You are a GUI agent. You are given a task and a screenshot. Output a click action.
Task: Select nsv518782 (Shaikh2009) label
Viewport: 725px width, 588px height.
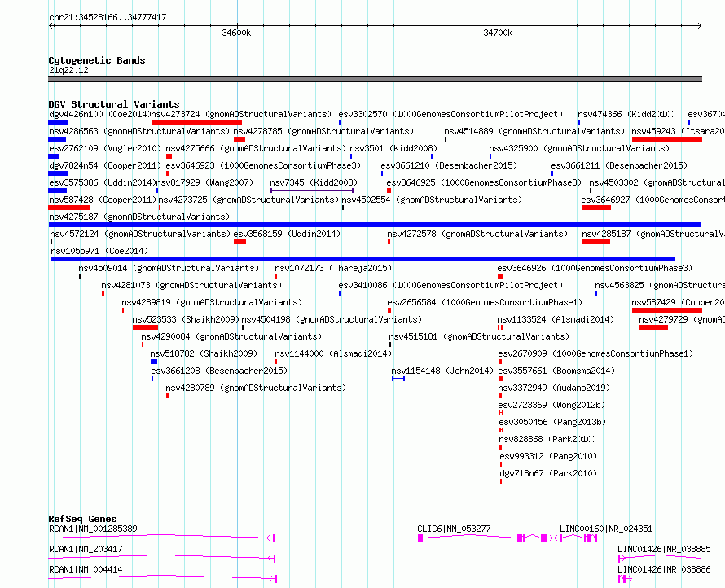[204, 353]
